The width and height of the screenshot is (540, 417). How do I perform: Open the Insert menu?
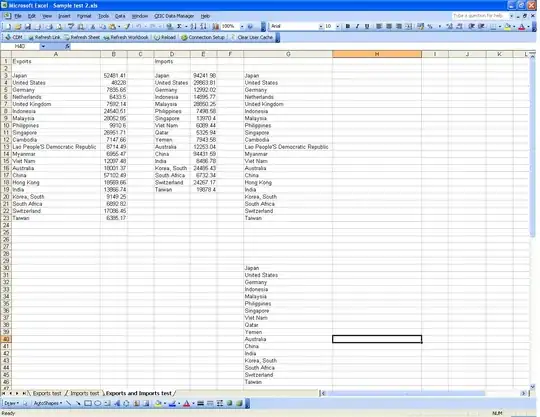pos(64,16)
